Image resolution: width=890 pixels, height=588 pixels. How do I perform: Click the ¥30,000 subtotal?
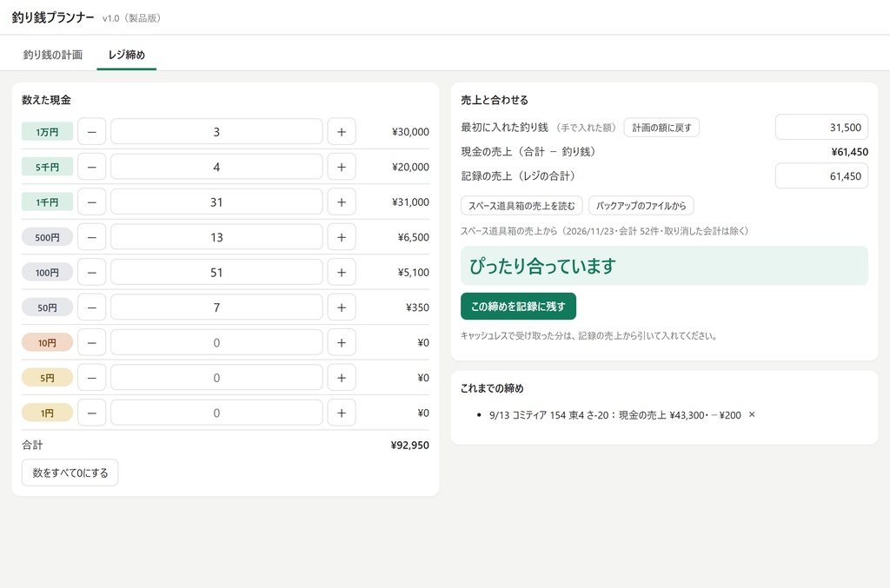pyautogui.click(x=410, y=131)
